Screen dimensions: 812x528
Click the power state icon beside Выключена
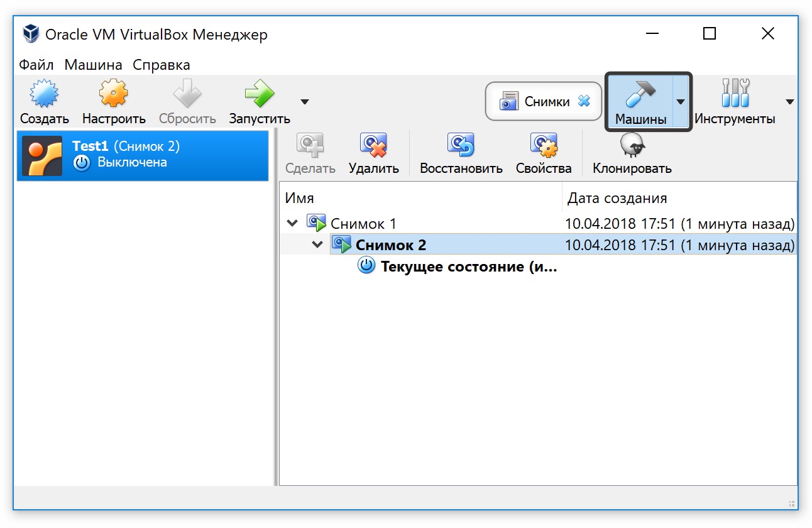coord(82,163)
